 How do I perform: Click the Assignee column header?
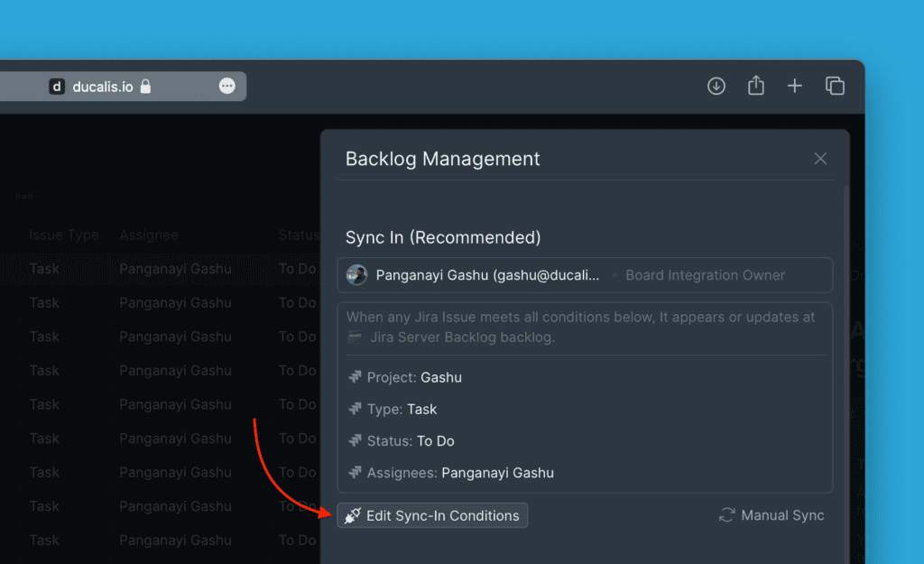pyautogui.click(x=149, y=236)
